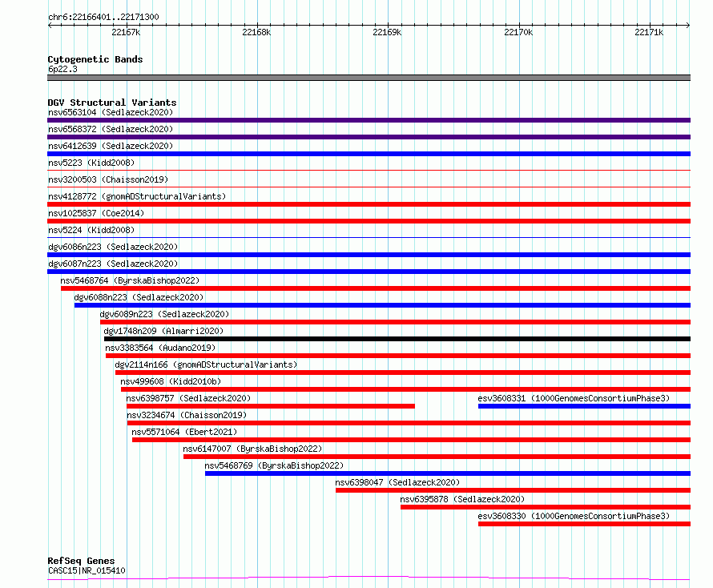
Task: Open the RefSeq Genes track title
Action: 81,561
